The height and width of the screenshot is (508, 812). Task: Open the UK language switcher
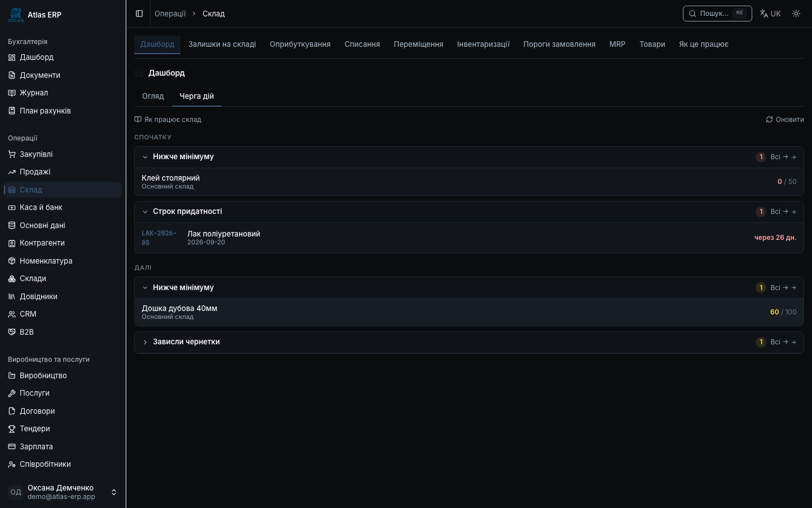(x=770, y=14)
